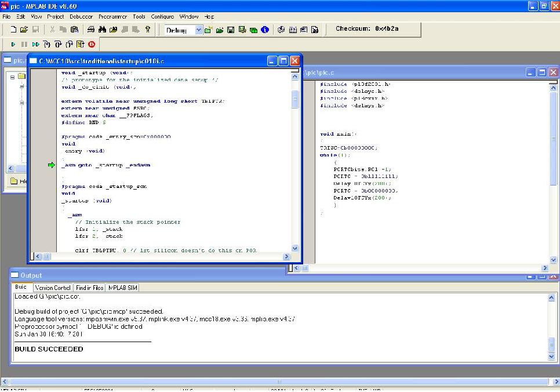Open the Debug build configuration dropdown
Image resolution: width=560 pixels, height=392 pixels.
[x=199, y=30]
